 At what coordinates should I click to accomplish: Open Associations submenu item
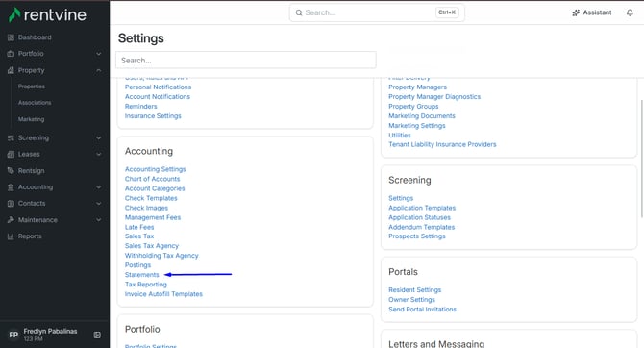tap(35, 103)
